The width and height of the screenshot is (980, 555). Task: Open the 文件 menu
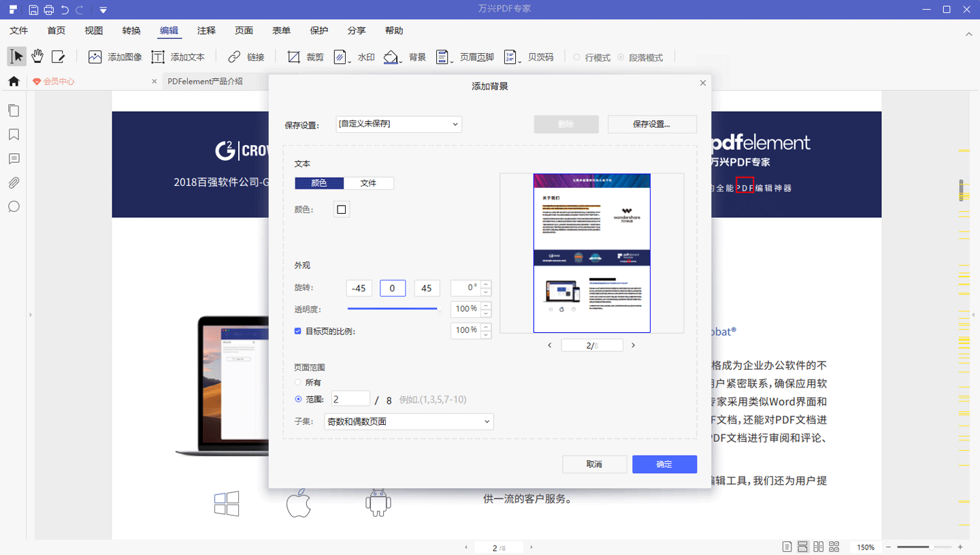19,31
